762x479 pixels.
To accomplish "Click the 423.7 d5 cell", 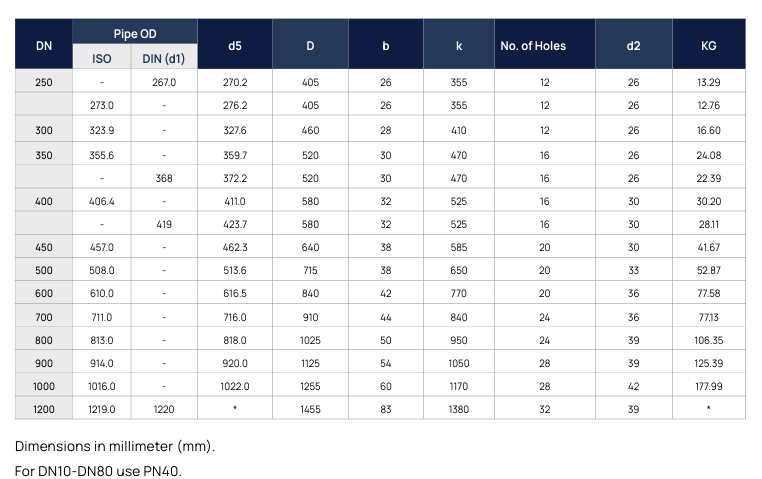I will pos(235,224).
